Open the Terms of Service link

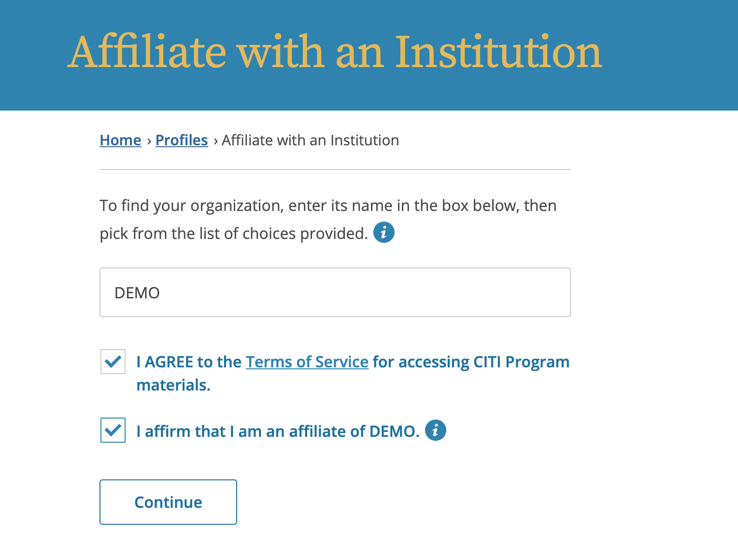pyautogui.click(x=307, y=361)
